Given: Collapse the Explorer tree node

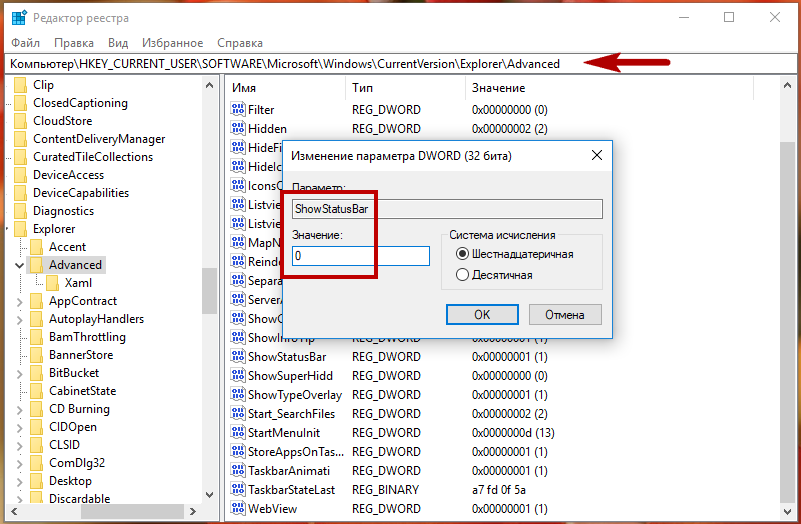Looking at the screenshot, I should click(7, 229).
